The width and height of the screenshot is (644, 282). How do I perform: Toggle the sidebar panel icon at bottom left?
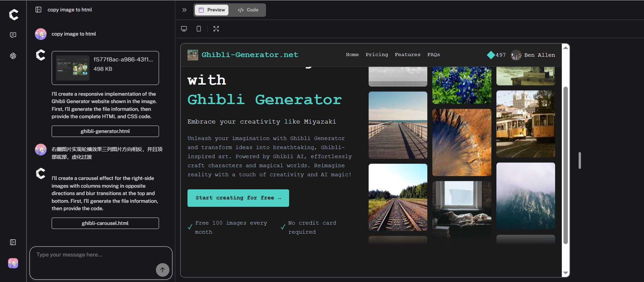(13, 242)
